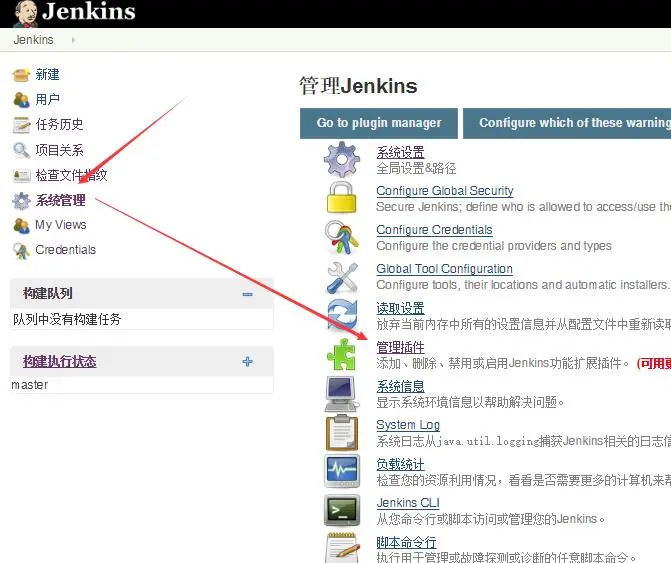Screen dimensions: 671x563
Task: Click the 负载统计 heartbeat monitor icon
Action: (341, 471)
